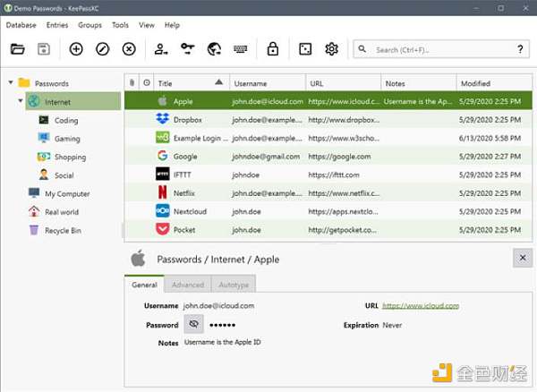Copy password using key icon
Image resolution: width=537 pixels, height=392 pixels.
187,49
